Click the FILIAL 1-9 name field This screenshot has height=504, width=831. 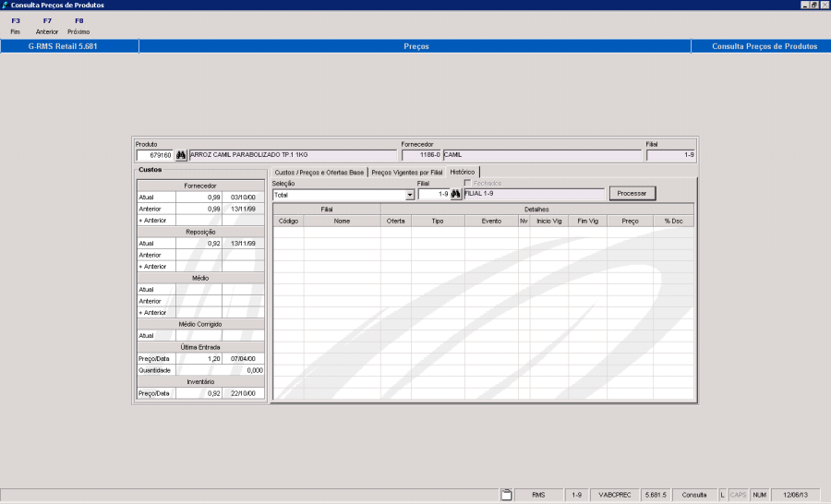(534, 194)
